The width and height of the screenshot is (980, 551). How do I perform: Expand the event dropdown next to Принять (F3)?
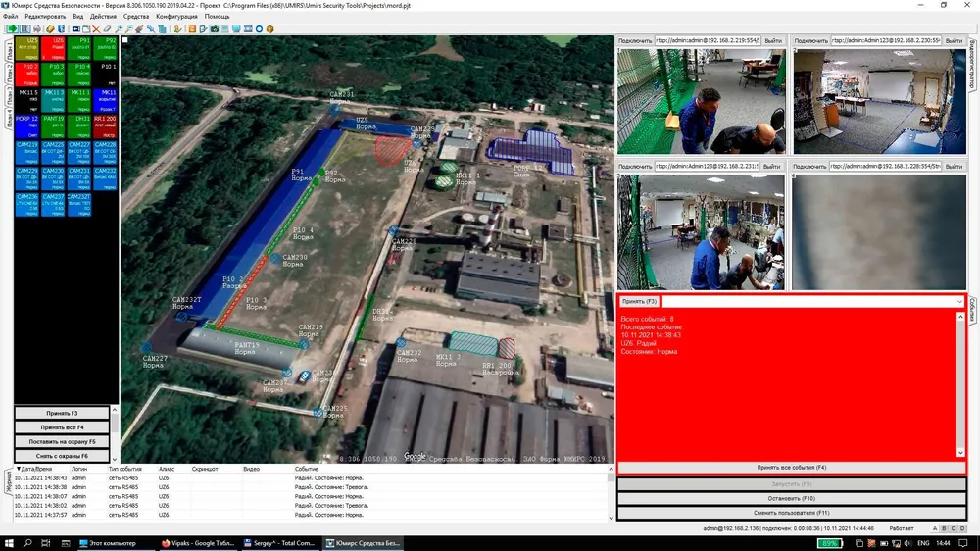coord(959,301)
